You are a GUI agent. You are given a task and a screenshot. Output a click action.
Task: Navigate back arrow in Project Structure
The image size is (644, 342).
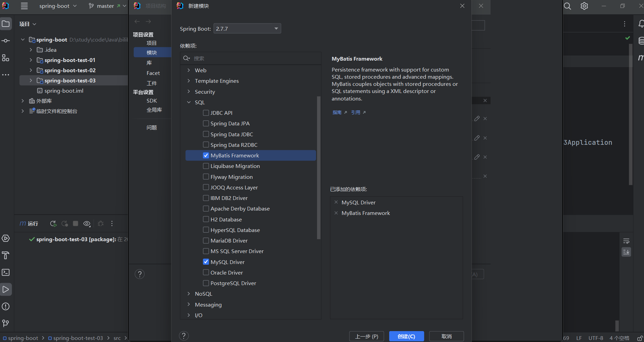coord(137,21)
